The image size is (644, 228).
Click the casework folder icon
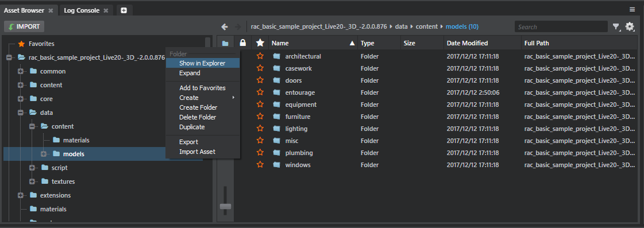[276, 68]
